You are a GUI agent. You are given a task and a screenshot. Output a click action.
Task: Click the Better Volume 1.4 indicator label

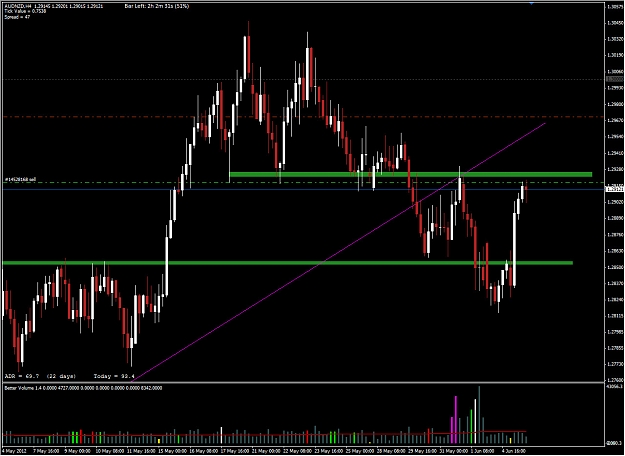pos(83,387)
